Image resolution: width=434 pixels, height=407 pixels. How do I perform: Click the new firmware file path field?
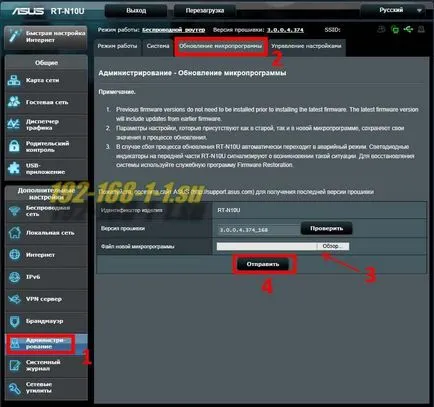pyautogui.click(x=266, y=246)
